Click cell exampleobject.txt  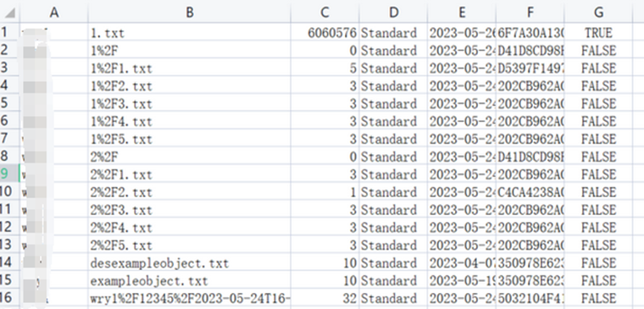[189, 281]
